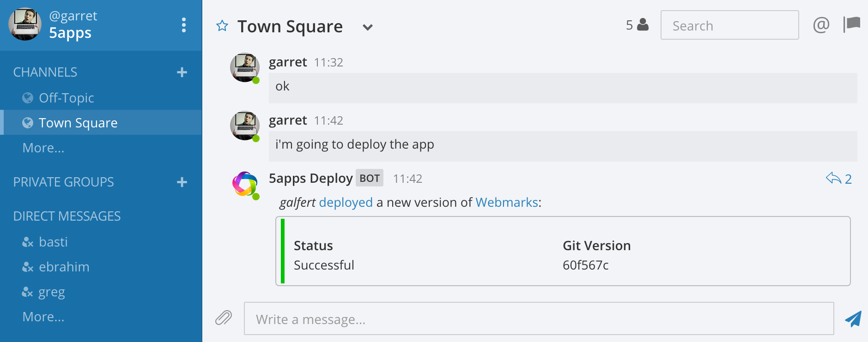Create a new private group with plus
Screen dimensions: 868x342
pyautogui.click(x=182, y=182)
